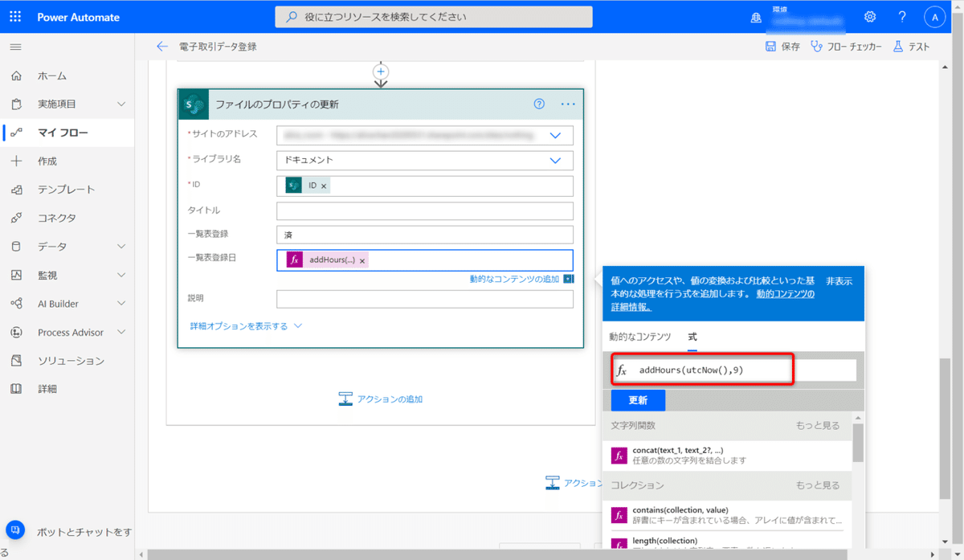Viewport: 964px width, 560px height.
Task: Click the タイトル input field
Action: [x=425, y=211]
